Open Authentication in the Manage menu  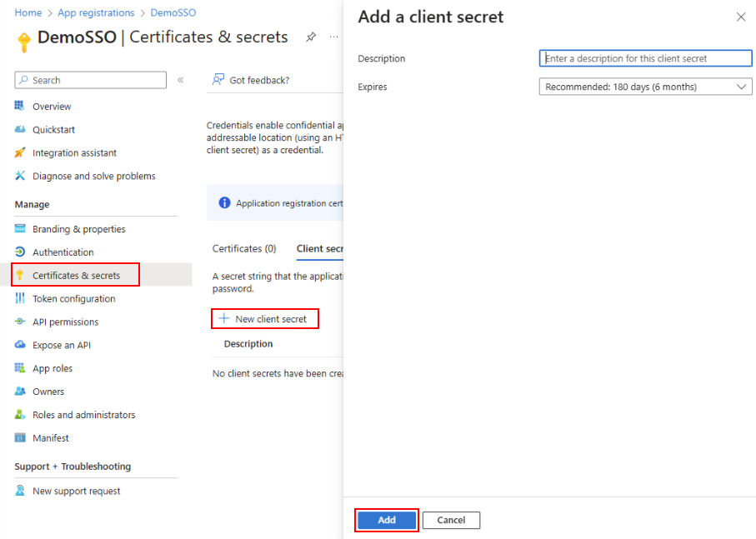pyautogui.click(x=63, y=252)
